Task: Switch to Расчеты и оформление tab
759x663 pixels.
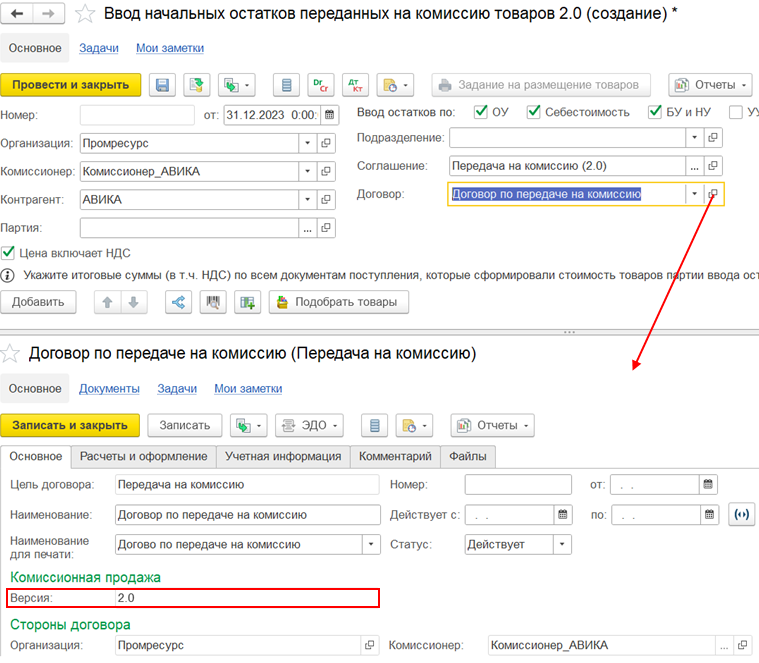Action: (x=143, y=456)
